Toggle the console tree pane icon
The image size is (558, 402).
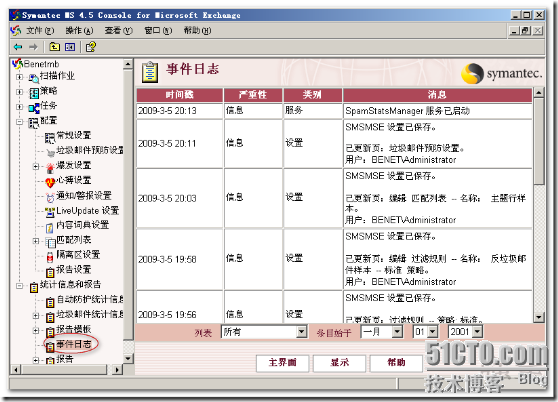coord(70,47)
